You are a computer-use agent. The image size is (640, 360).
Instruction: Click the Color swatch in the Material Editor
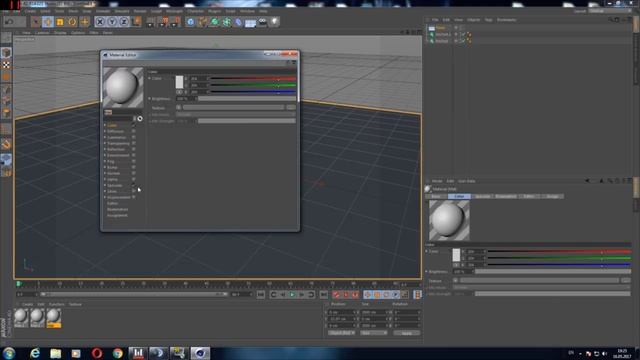pos(179,82)
